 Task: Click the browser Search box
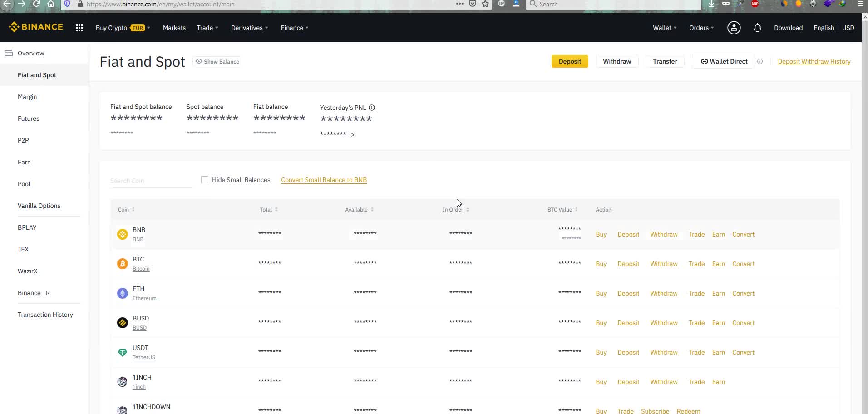coord(614,4)
